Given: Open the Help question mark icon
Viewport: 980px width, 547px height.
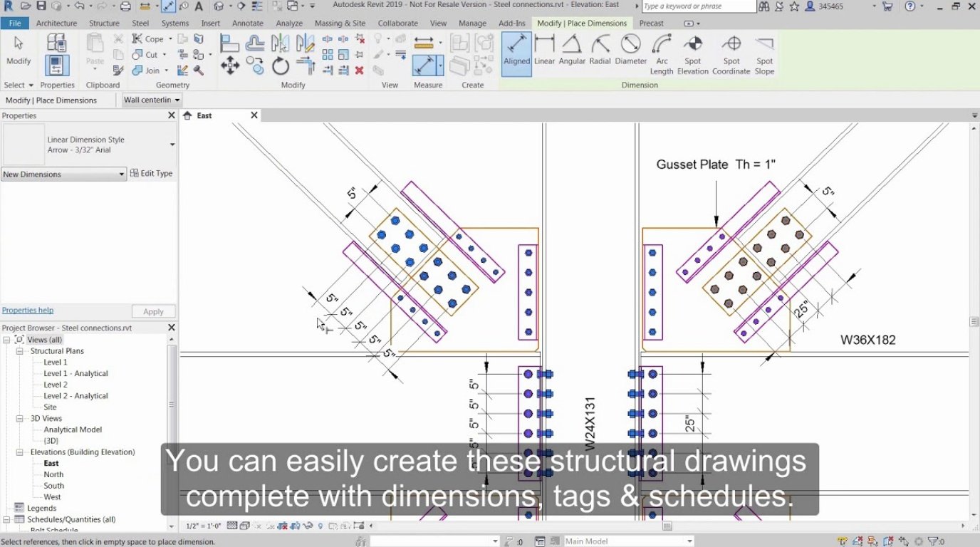Looking at the screenshot, I should click(x=910, y=6).
